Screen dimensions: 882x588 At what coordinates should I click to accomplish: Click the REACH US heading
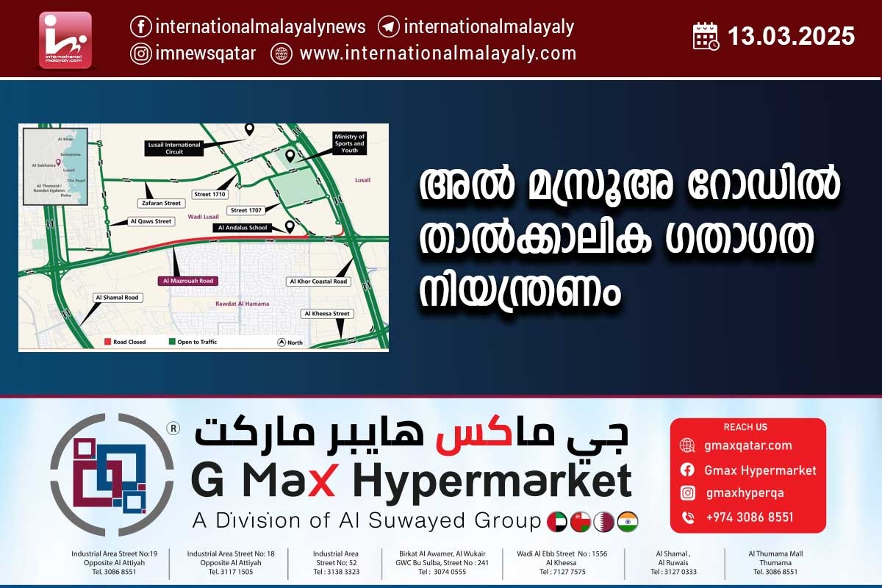click(x=745, y=427)
